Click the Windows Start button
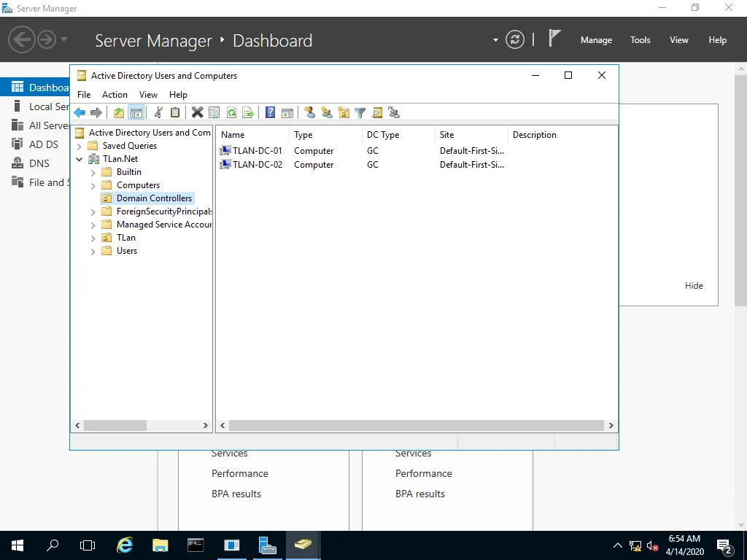Viewport: 747px width, 560px height. click(18, 545)
